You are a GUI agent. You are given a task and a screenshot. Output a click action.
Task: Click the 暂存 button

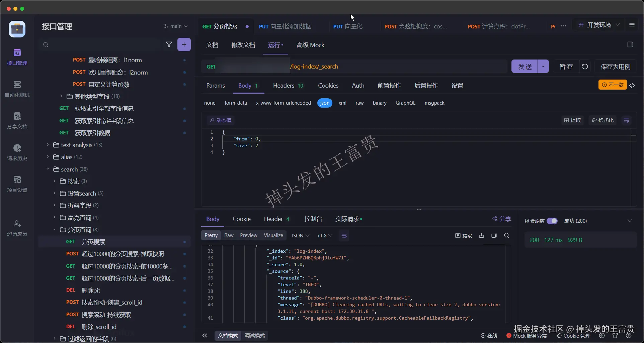[x=566, y=67]
